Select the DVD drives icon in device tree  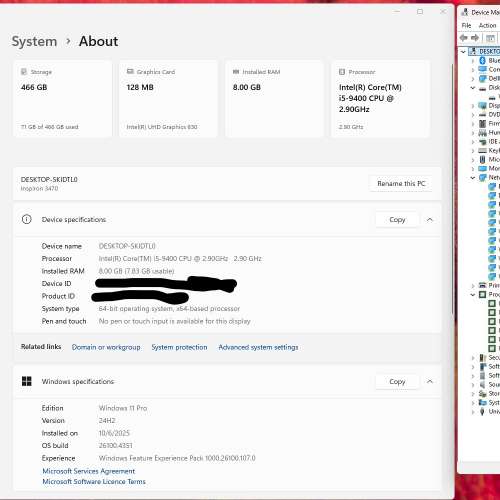tap(482, 115)
